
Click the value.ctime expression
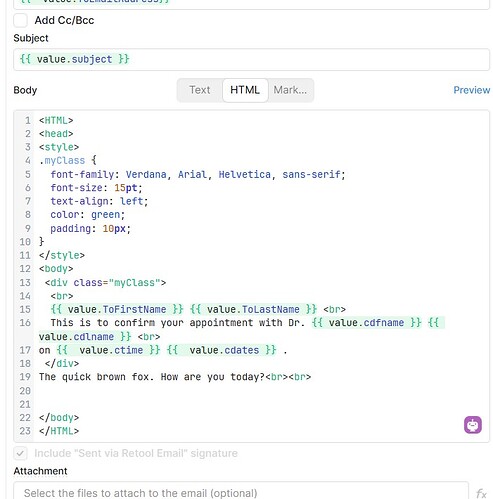pyautogui.click(x=108, y=350)
